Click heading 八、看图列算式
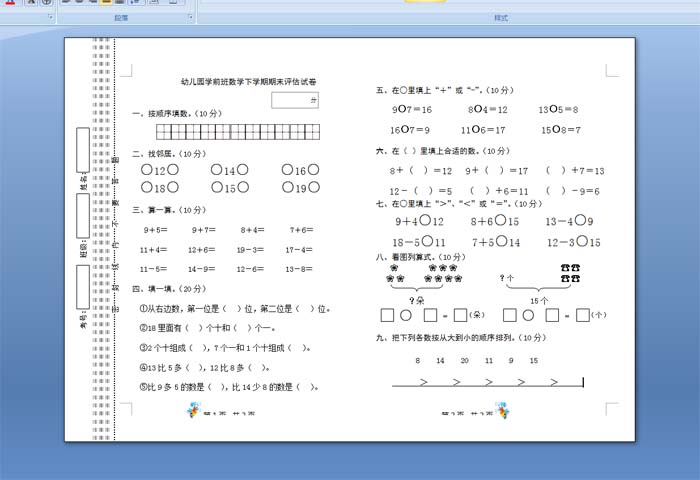The height and width of the screenshot is (480, 700). click(x=421, y=257)
